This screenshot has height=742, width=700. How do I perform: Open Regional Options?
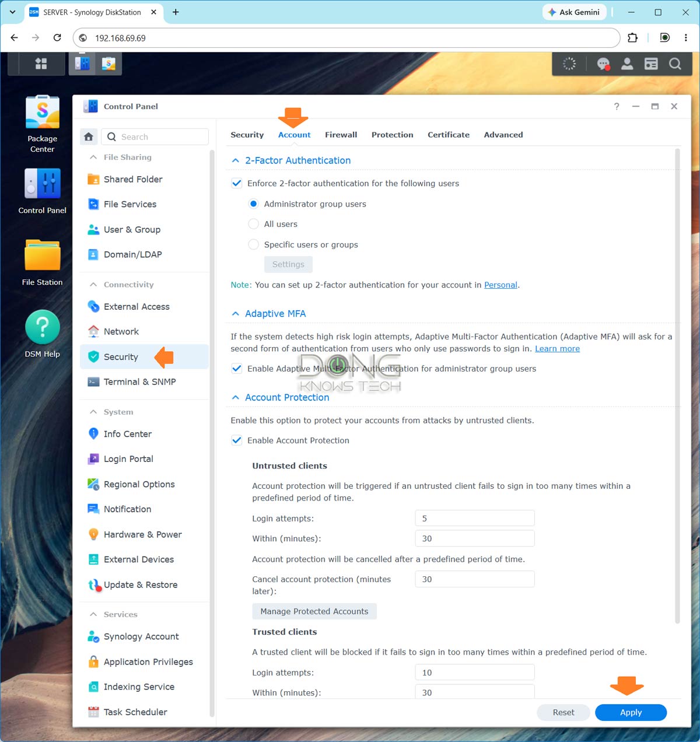[x=144, y=484]
